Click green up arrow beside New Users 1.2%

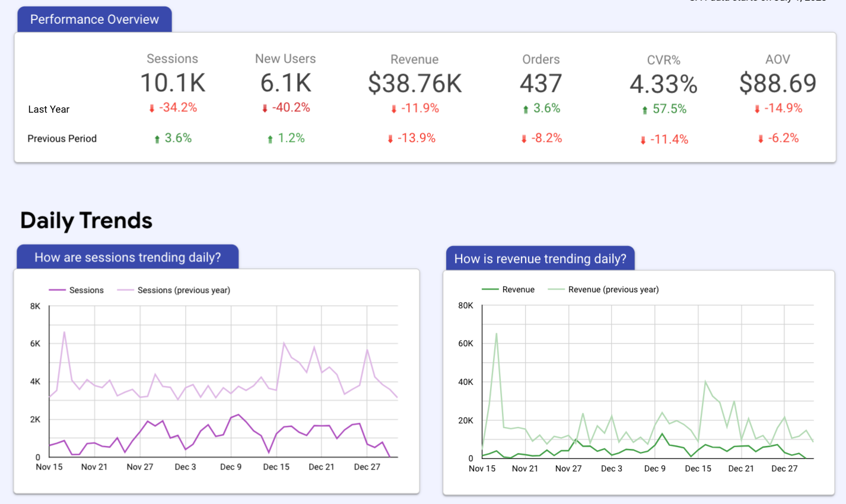click(x=270, y=139)
